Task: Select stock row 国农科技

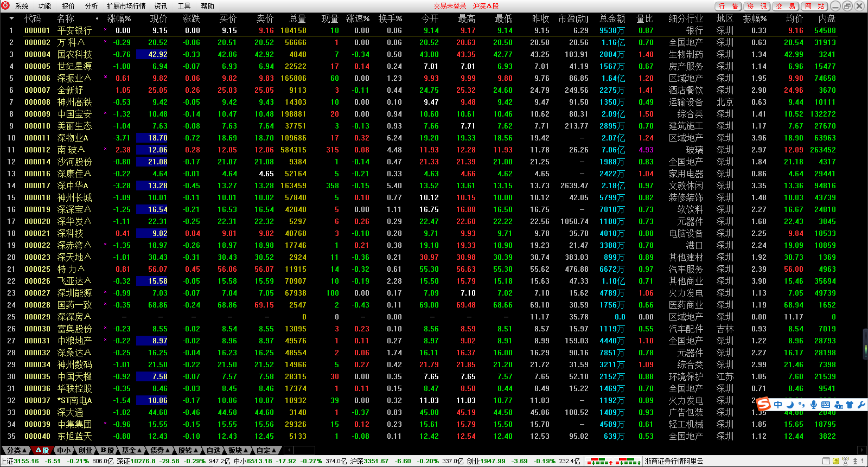Action: (419, 54)
